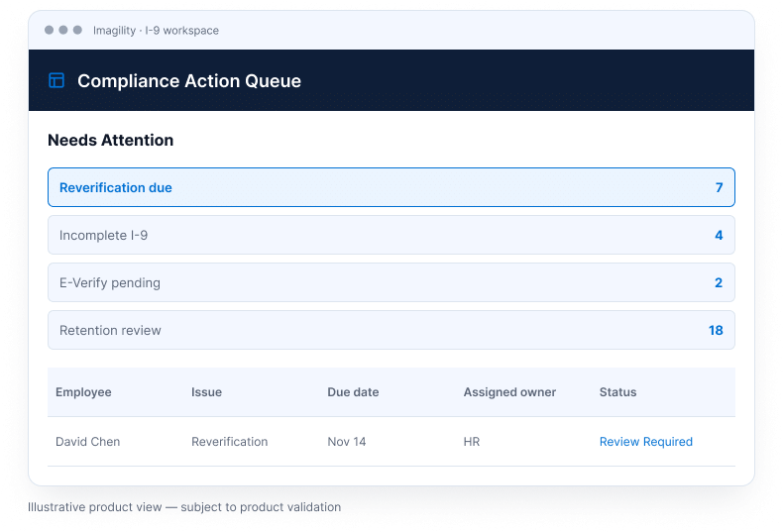Click the Assigned owner column header
783x532 pixels.
pyautogui.click(x=509, y=392)
